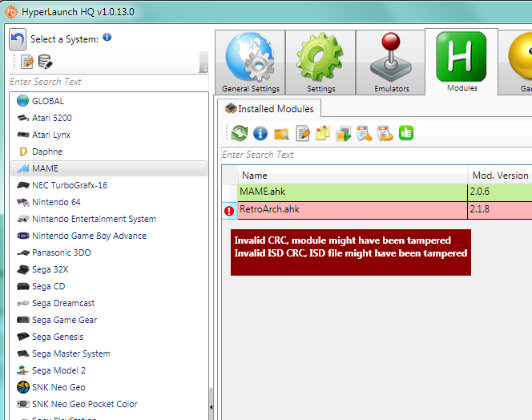Select the MAME system
The image size is (532, 420).
109,168
